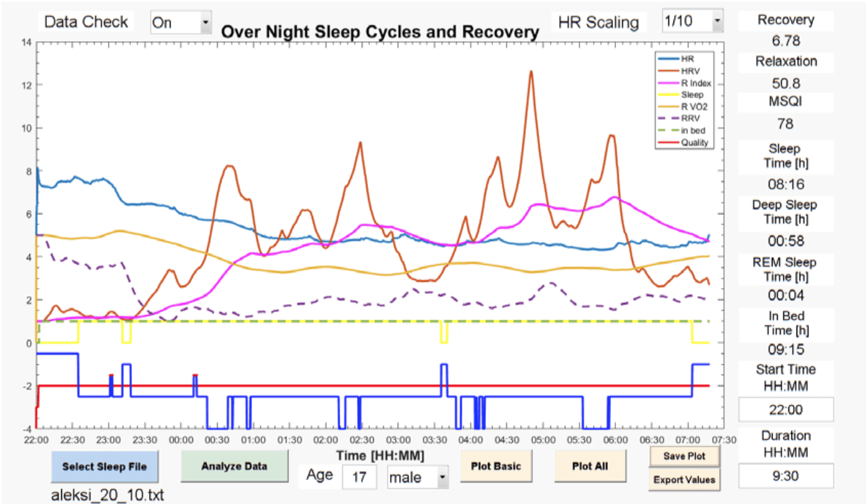Click the highest HRV peak on the plot
866x504 pixels.
tap(531, 71)
